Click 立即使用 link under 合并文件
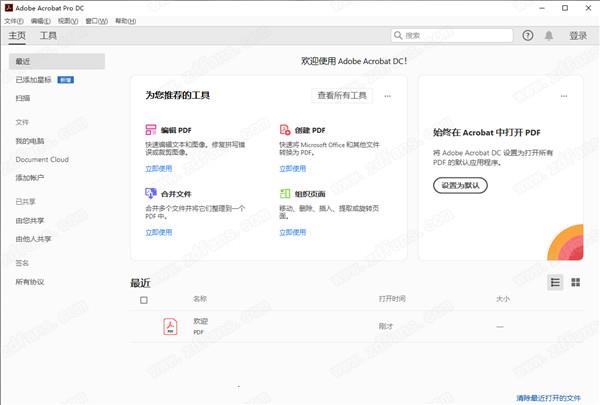The height and width of the screenshot is (405, 600). (159, 232)
